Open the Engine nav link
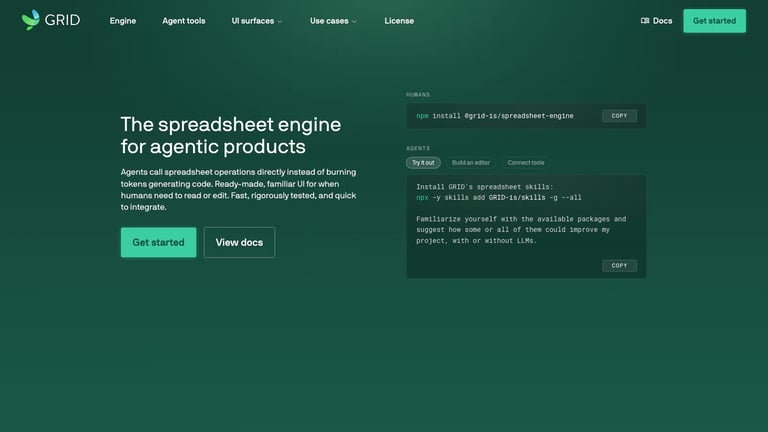The width and height of the screenshot is (768, 432). [x=123, y=21]
